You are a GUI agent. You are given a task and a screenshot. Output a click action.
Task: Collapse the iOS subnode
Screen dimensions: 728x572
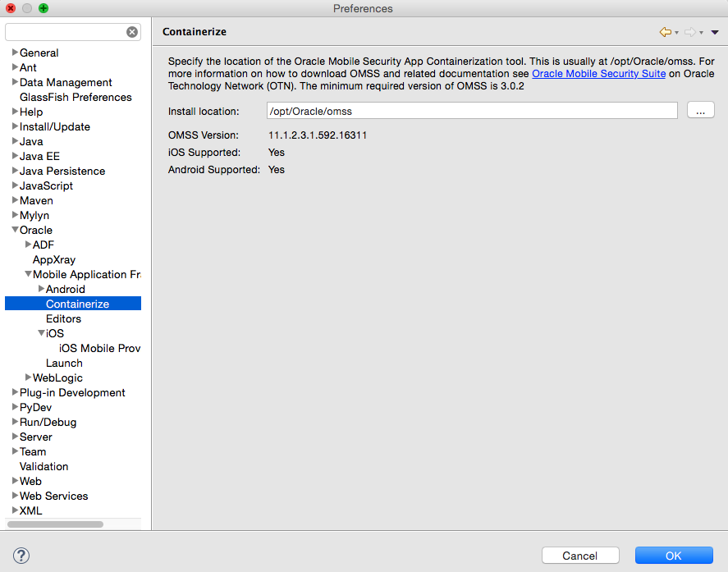coord(41,333)
